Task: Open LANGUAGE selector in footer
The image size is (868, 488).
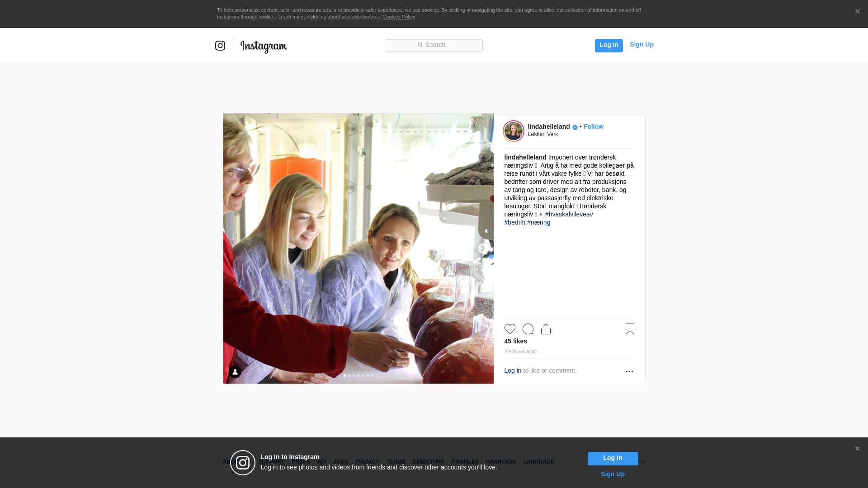Action: tap(538, 462)
